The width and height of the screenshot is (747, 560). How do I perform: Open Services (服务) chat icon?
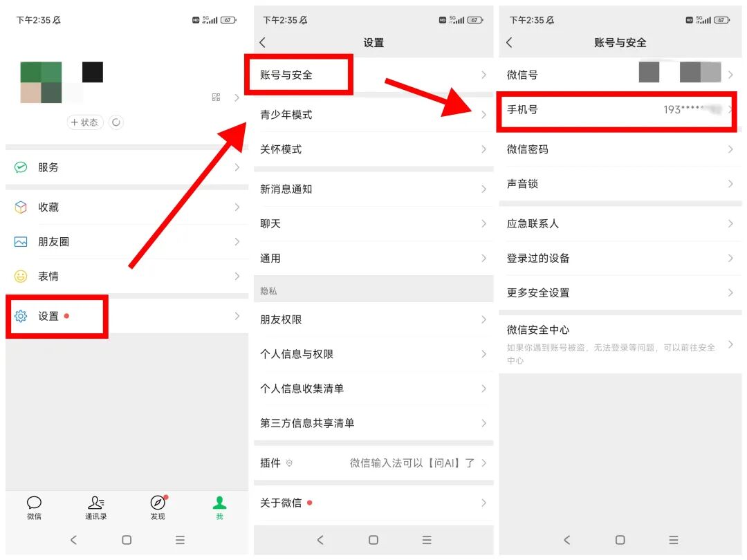pos(20,167)
